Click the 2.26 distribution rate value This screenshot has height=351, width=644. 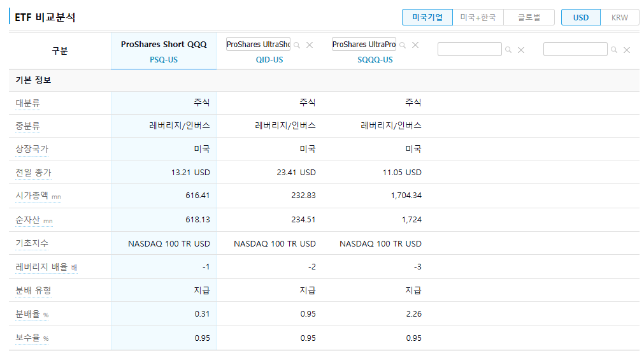(x=414, y=314)
